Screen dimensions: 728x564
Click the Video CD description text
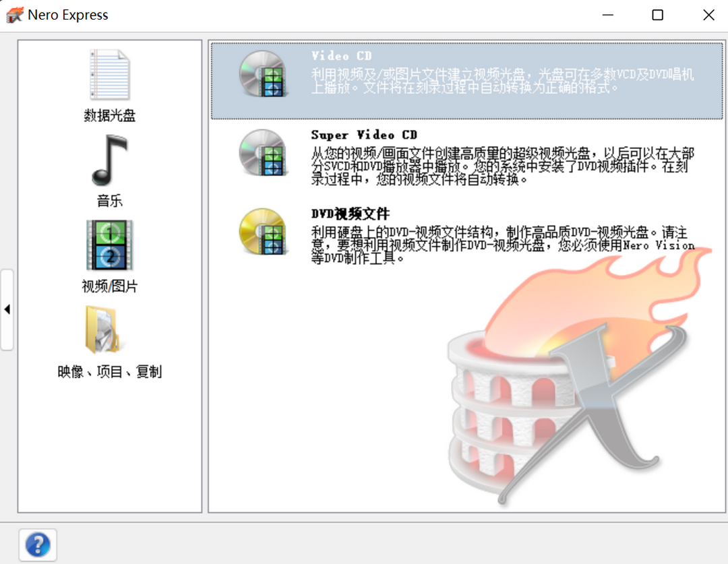coord(502,81)
